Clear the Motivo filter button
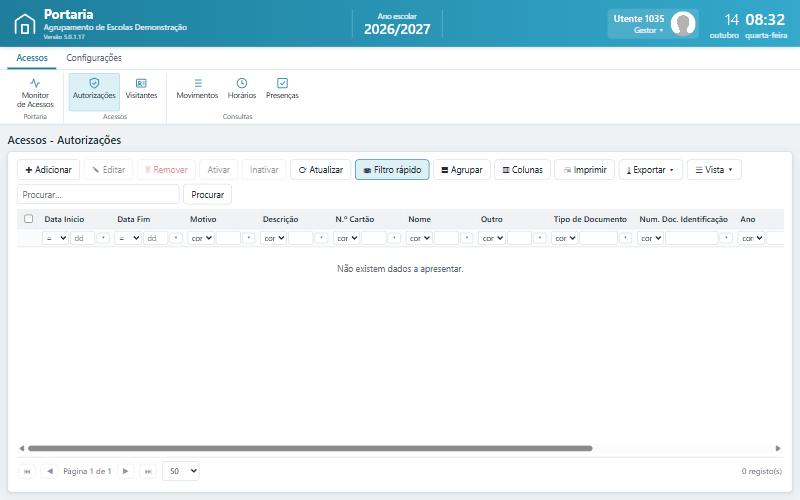 coord(248,238)
